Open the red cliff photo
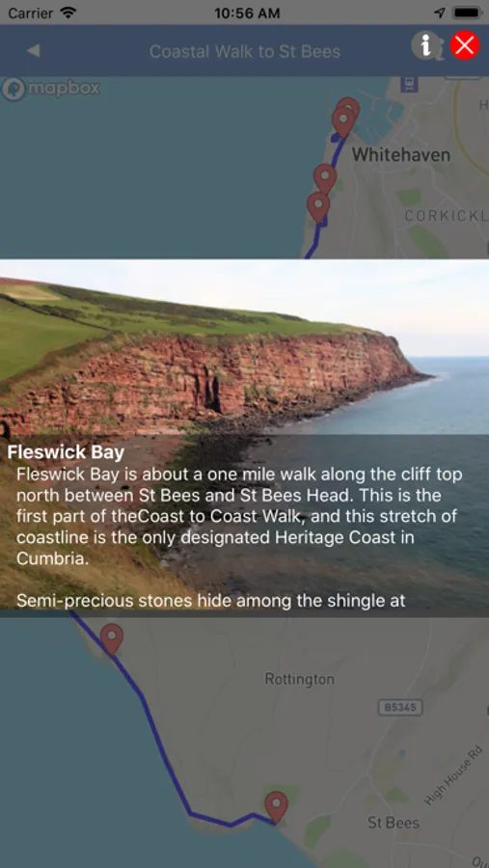 pyautogui.click(x=244, y=347)
